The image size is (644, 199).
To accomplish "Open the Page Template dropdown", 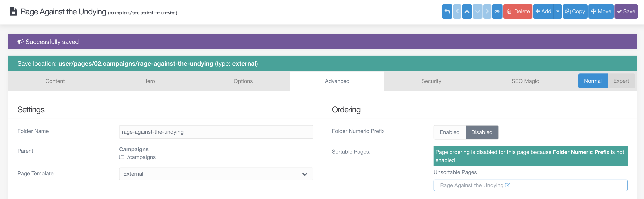I will (x=305, y=174).
